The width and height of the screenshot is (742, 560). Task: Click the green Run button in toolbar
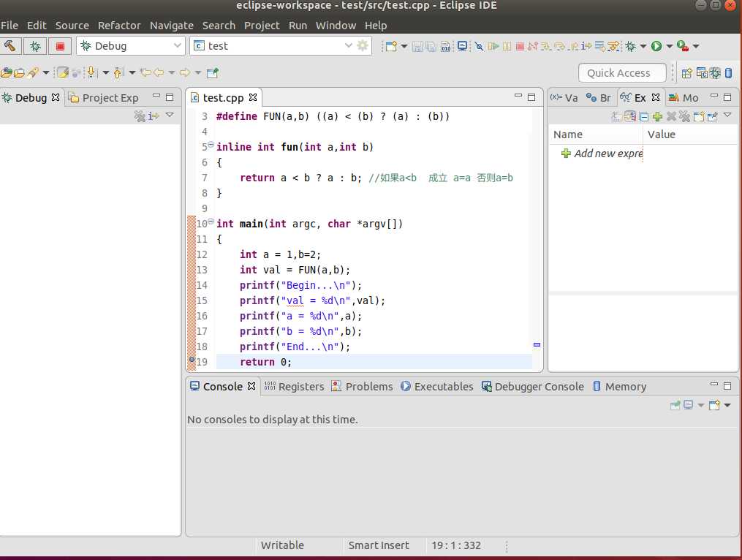pyautogui.click(x=656, y=46)
